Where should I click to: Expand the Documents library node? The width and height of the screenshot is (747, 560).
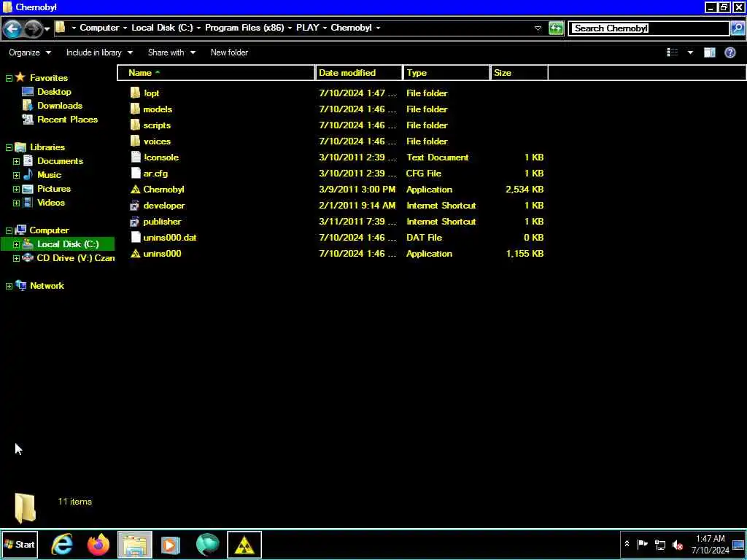[x=16, y=161]
